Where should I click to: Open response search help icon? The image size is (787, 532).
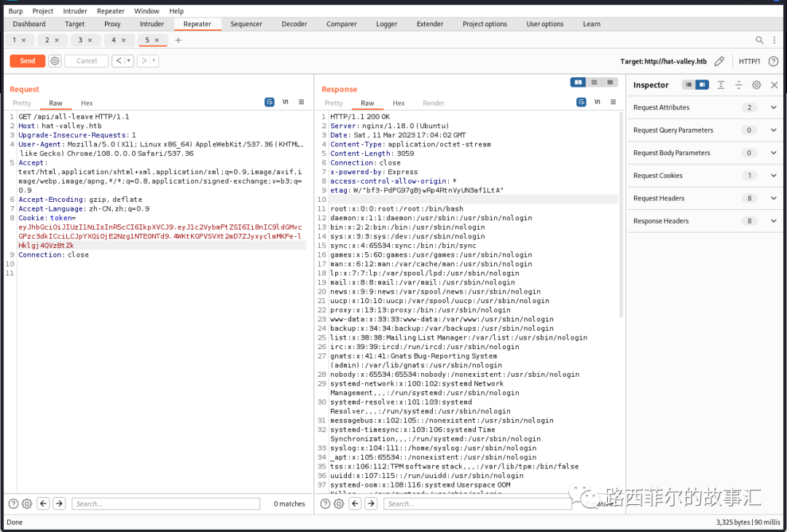(325, 504)
